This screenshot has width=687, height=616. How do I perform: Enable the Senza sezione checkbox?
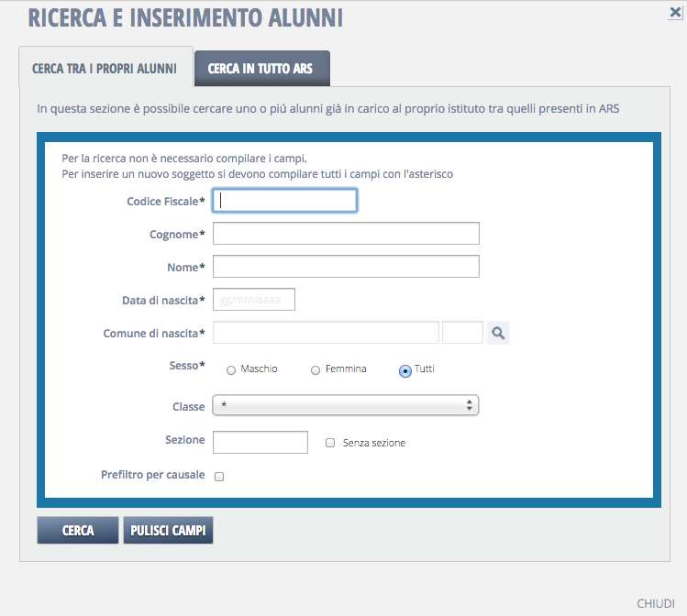point(330,443)
